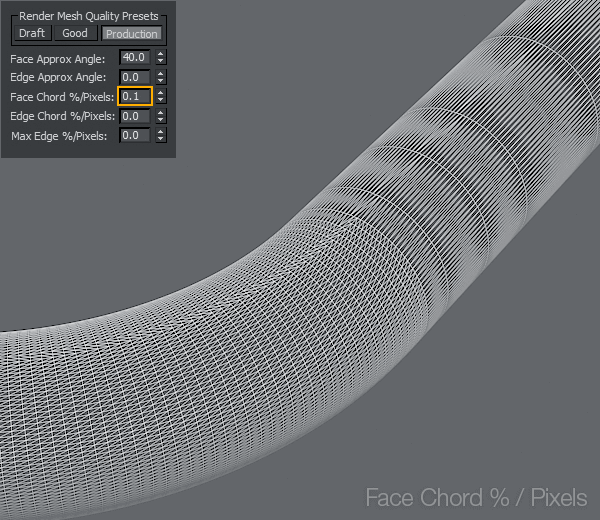600x520 pixels.
Task: Click the Edge Approx Angle value field
Action: coord(135,77)
